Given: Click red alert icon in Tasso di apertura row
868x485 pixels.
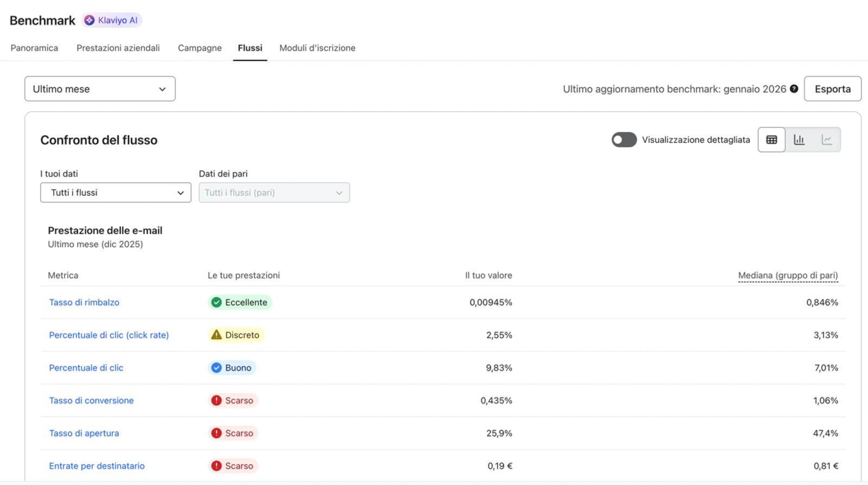Looking at the screenshot, I should (216, 433).
